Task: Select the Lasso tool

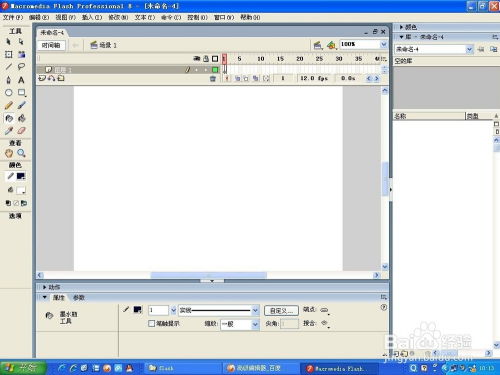Action: 21,67
